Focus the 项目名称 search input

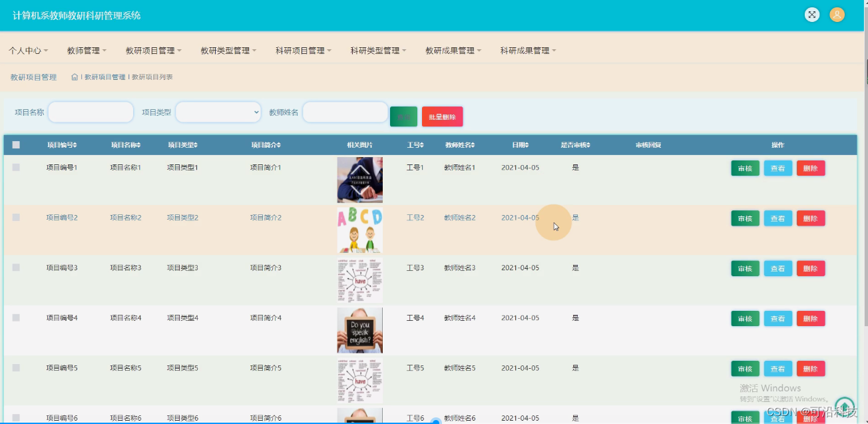coord(91,112)
